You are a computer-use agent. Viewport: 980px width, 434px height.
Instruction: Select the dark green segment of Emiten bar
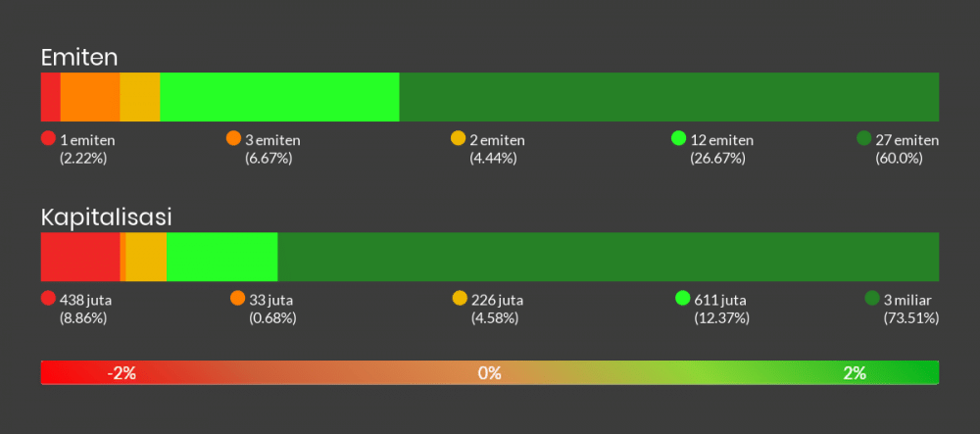[x=668, y=97]
